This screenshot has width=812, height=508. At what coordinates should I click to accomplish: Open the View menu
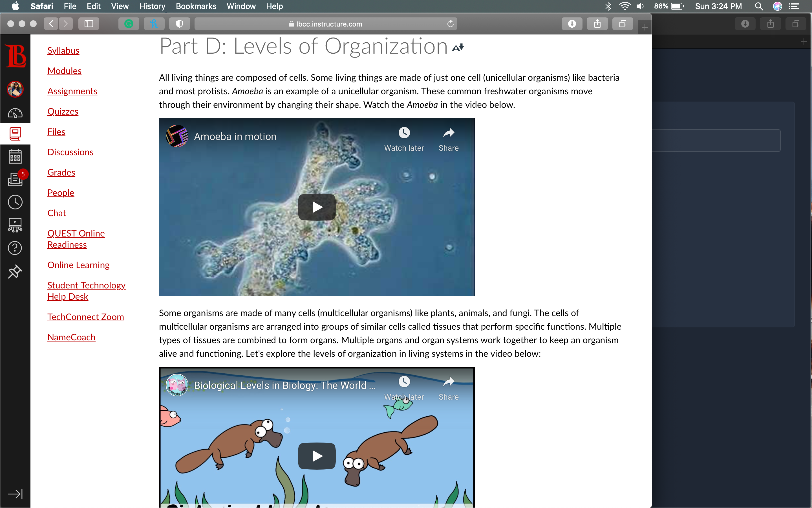(x=120, y=6)
